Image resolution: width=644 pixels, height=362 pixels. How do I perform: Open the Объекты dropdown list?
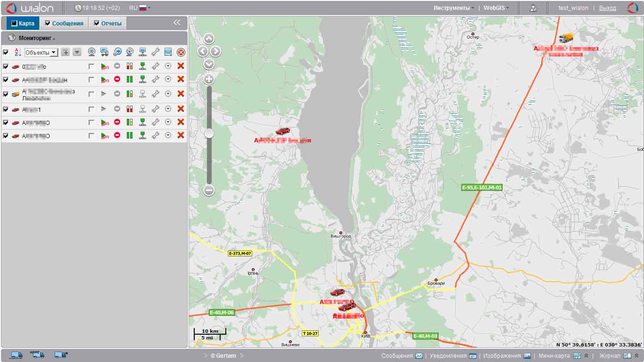click(x=41, y=52)
